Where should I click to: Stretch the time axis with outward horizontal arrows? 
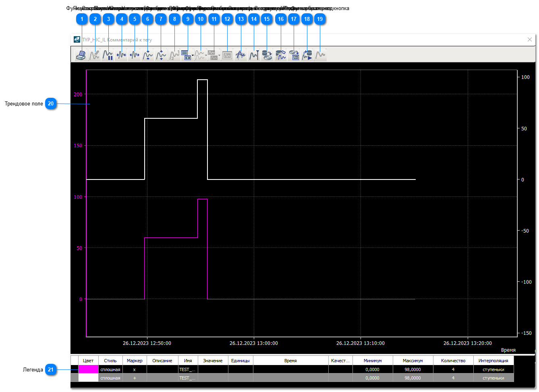(134, 55)
